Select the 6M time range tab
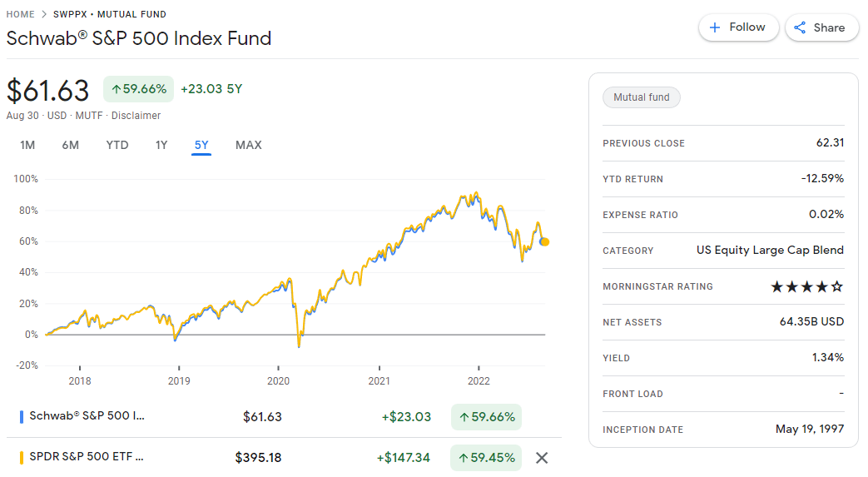 tap(70, 145)
